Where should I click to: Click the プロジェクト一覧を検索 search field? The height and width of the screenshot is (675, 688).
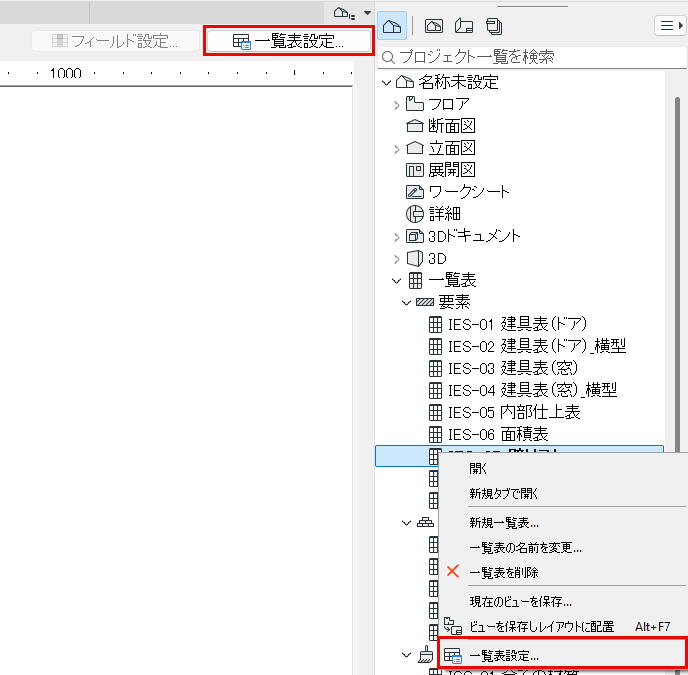point(532,57)
